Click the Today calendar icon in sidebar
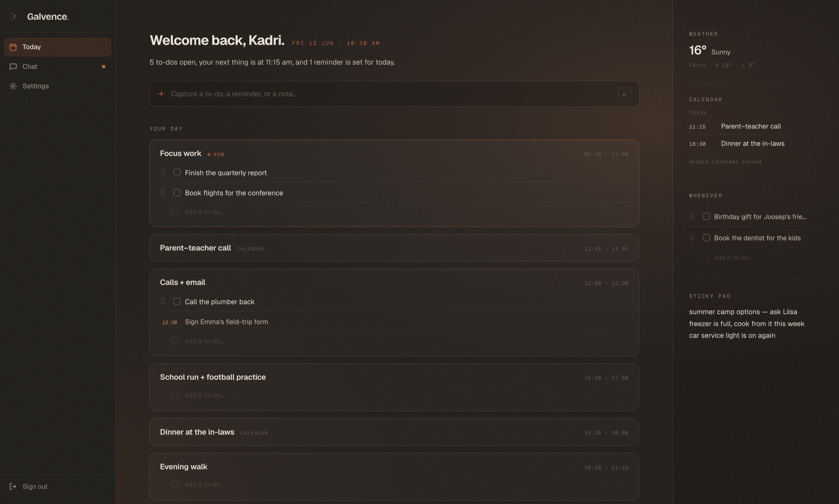The image size is (839, 504). click(13, 47)
